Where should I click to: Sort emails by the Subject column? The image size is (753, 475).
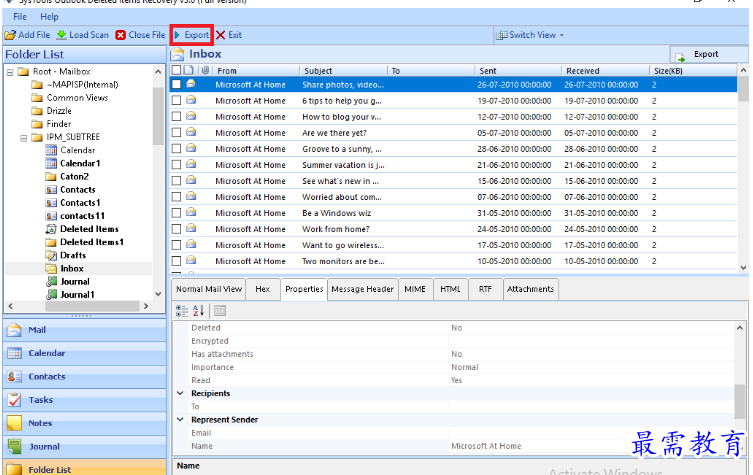pyautogui.click(x=343, y=71)
